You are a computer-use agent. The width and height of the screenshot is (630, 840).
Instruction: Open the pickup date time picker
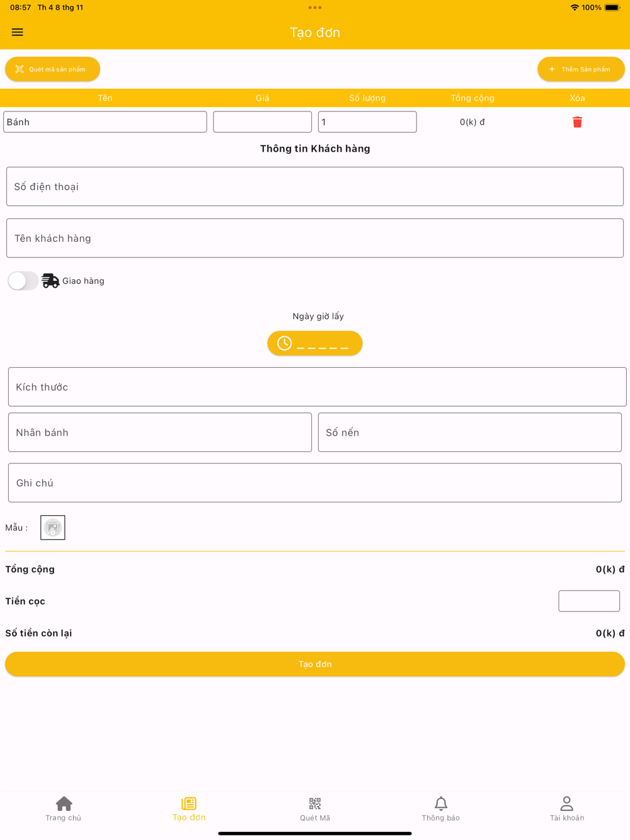tap(315, 343)
